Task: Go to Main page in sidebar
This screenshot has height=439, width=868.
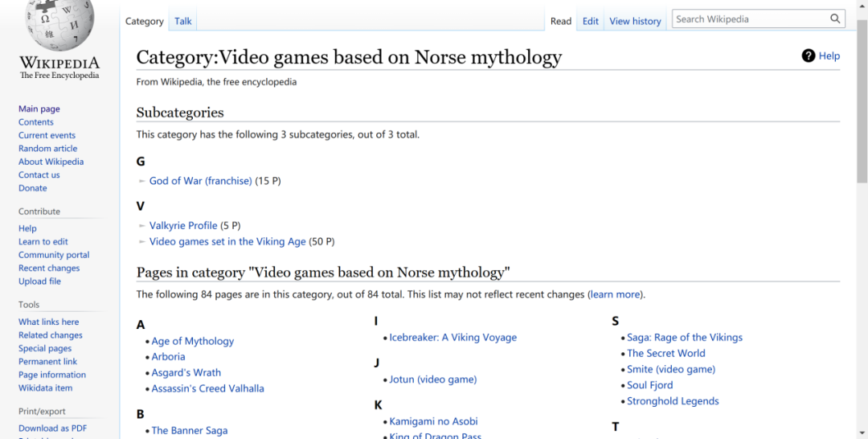Action: 39,109
